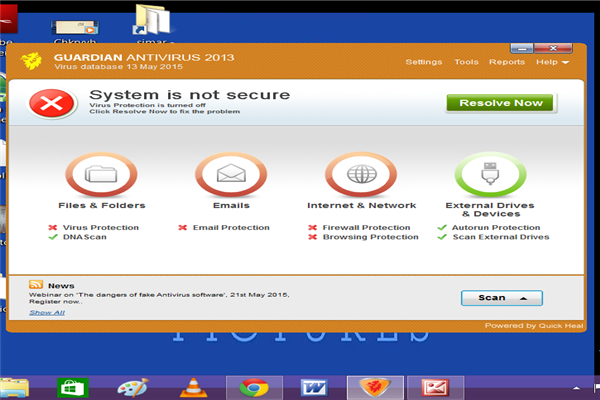The image size is (600, 400).
Task: Open the External Drives USB icon
Action: click(x=490, y=175)
